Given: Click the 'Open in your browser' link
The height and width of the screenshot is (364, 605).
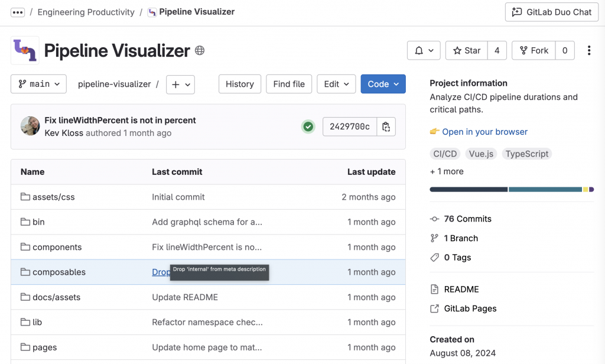Looking at the screenshot, I should 484,132.
